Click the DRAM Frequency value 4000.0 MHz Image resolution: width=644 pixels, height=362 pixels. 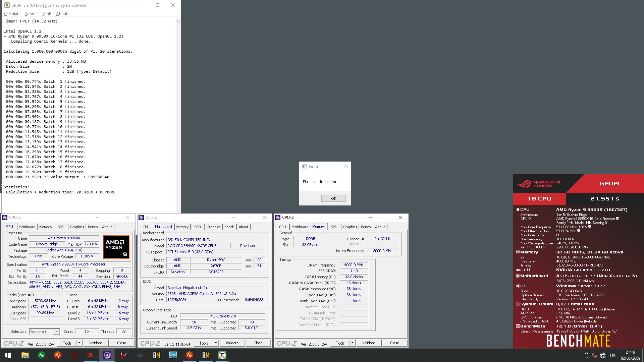pyautogui.click(x=354, y=265)
